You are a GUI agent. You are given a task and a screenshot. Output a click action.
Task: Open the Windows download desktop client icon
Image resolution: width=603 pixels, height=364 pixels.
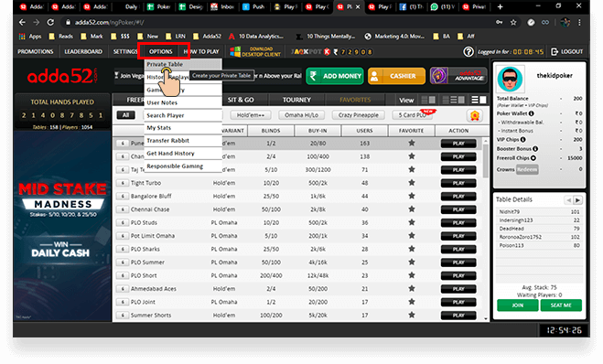pos(235,51)
